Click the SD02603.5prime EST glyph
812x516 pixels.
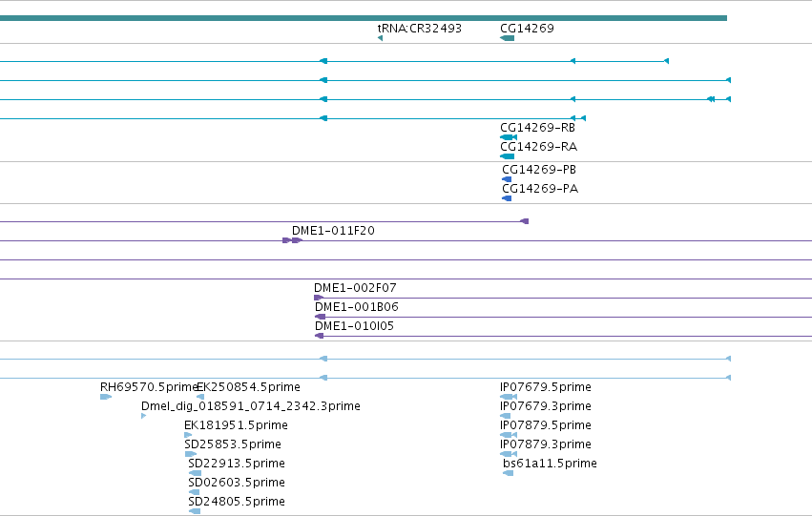click(x=195, y=492)
